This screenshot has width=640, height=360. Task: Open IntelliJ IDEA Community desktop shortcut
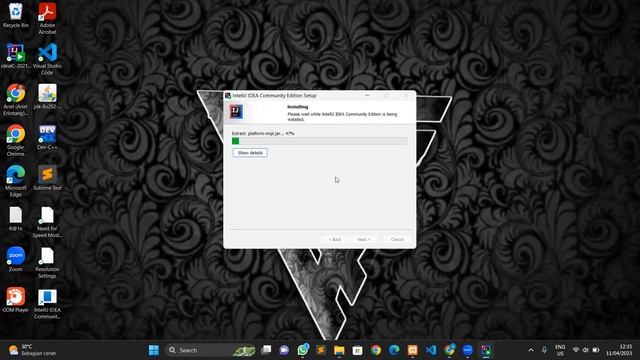click(x=47, y=304)
